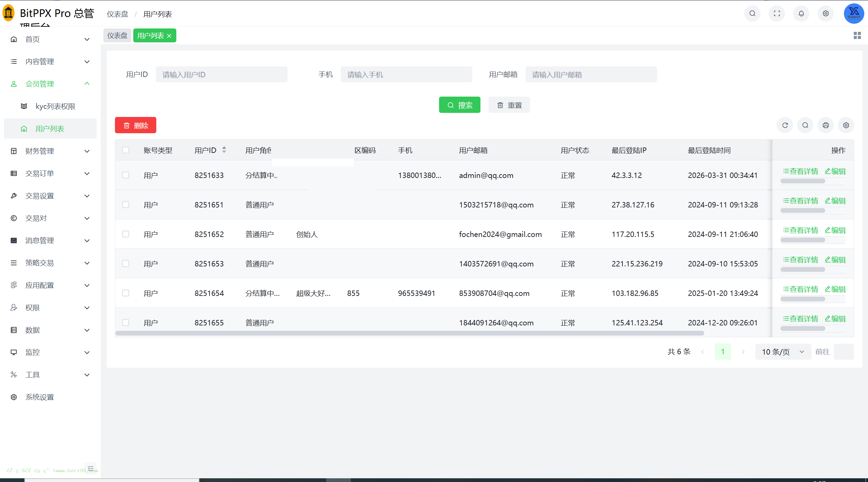Click the 财务管理 table icon
Image resolution: width=868 pixels, height=482 pixels.
(14, 151)
